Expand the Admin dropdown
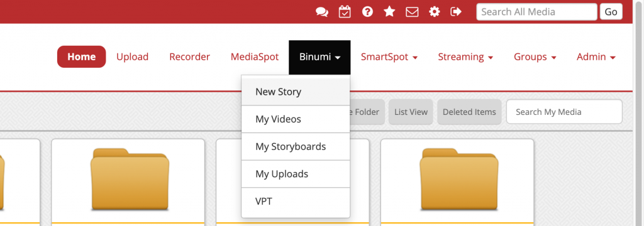Viewport: 644px width, 226px height. click(596, 57)
